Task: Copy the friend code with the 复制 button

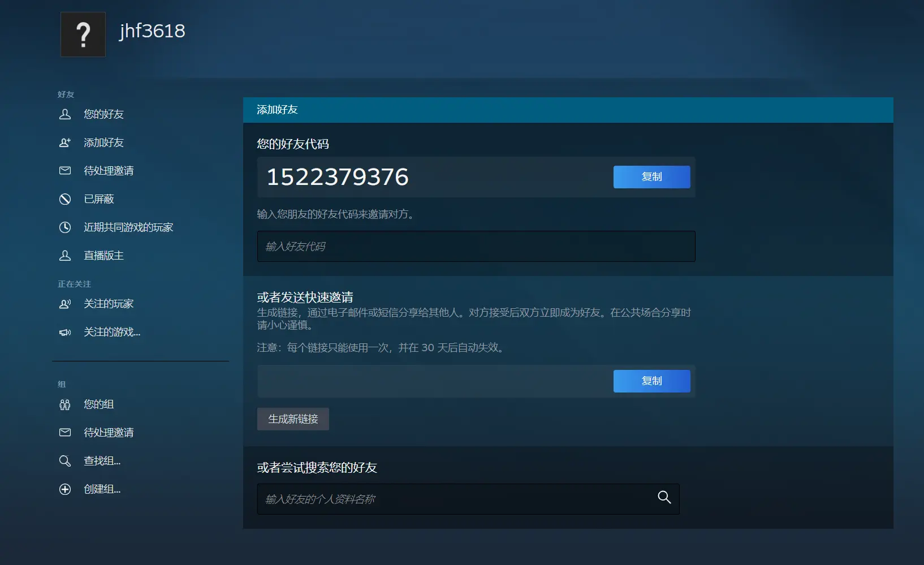Action: coord(651,177)
